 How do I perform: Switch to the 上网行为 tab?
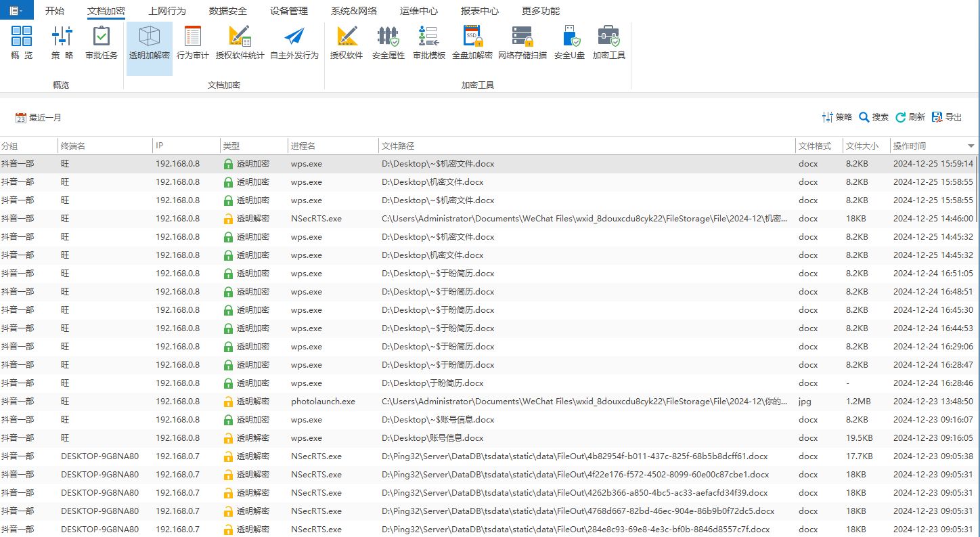point(166,11)
